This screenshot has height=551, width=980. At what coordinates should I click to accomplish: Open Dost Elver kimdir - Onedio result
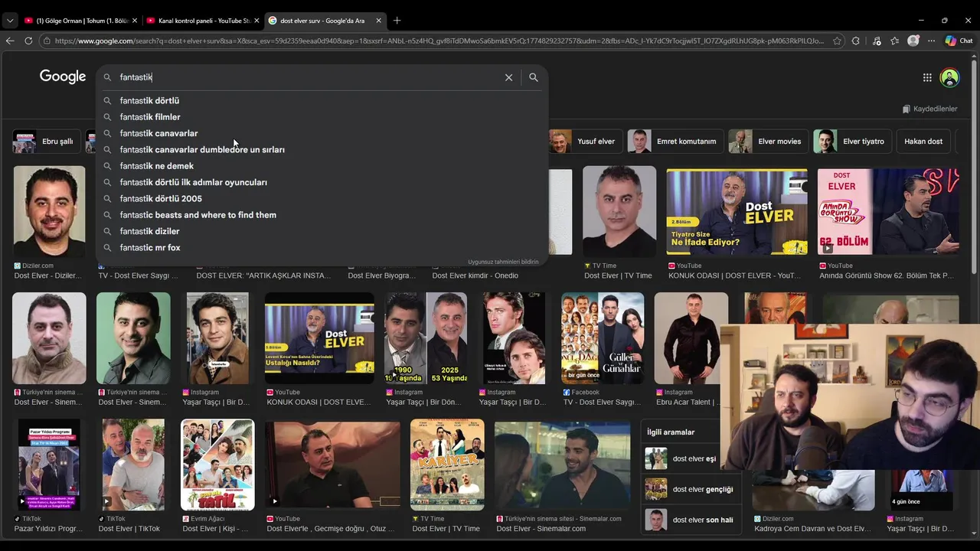click(475, 275)
